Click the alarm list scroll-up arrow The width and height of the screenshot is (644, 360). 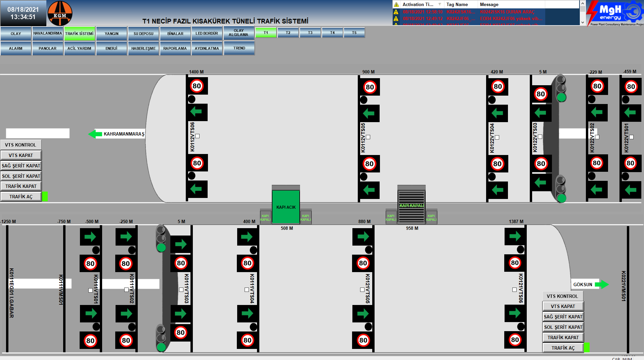583,3
